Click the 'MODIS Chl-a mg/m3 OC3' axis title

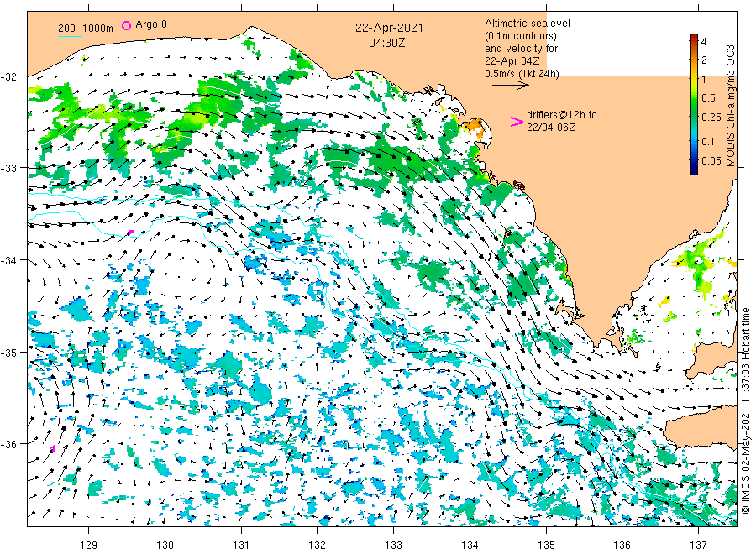click(731, 106)
